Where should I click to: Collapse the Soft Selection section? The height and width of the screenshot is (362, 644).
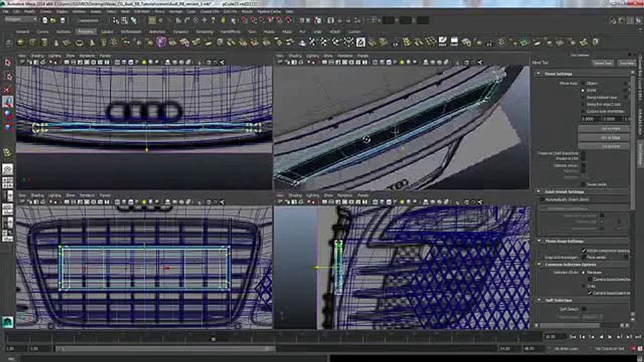[538, 300]
